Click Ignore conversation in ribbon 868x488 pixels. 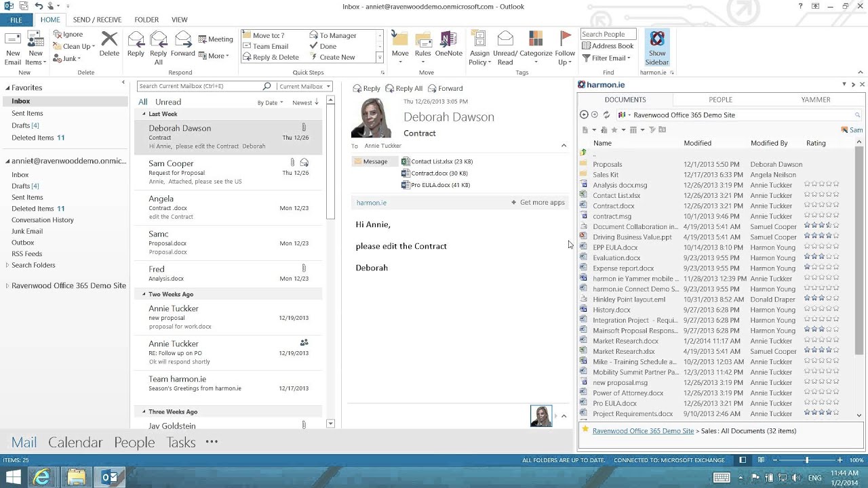click(68, 35)
